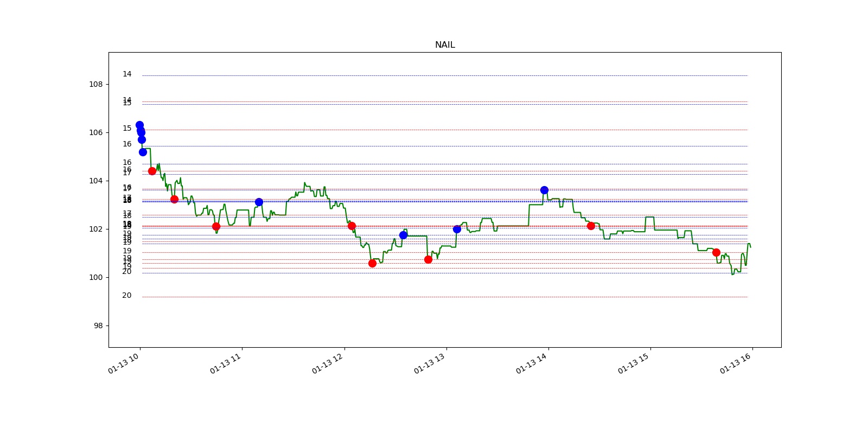Screen dimensions: 868x434
Task: Click the red marker near 101 around 15:40
Action: click(x=716, y=252)
